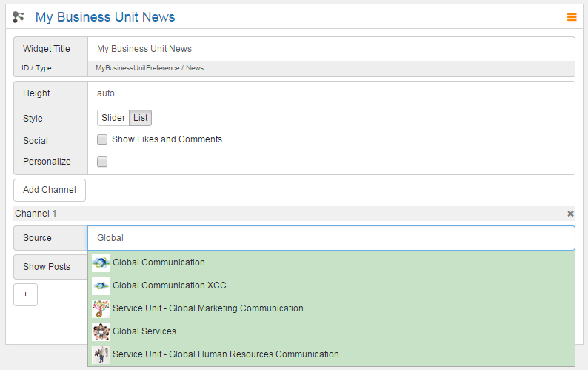Choose Service Unit - Global Human Resources Communication
This screenshot has height=370, width=588.
pos(226,354)
